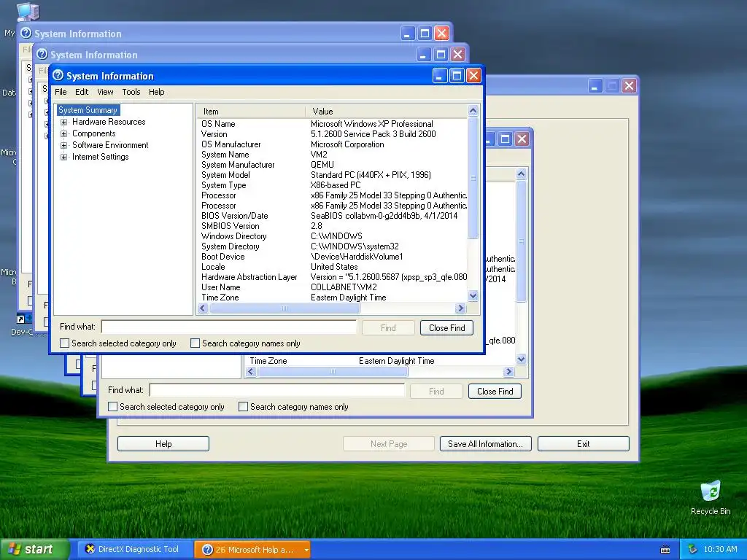
Task: Click scroll up arrow of front details list
Action: pos(473,111)
